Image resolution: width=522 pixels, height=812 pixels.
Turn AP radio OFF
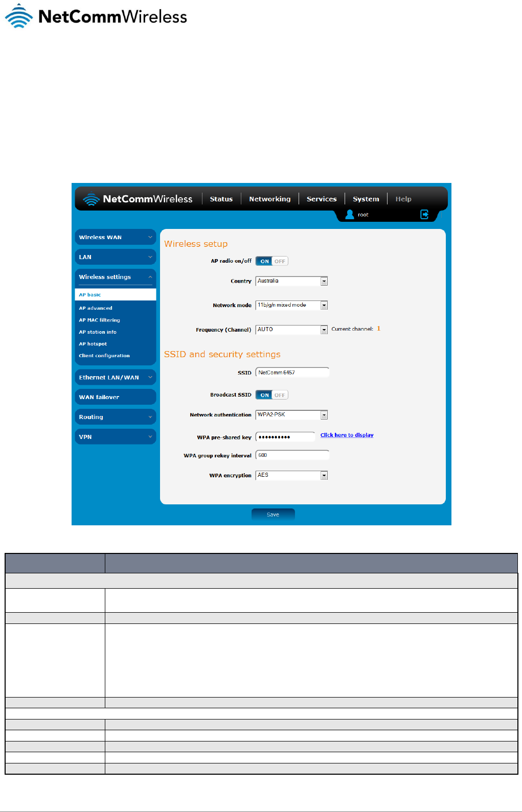coord(280,261)
